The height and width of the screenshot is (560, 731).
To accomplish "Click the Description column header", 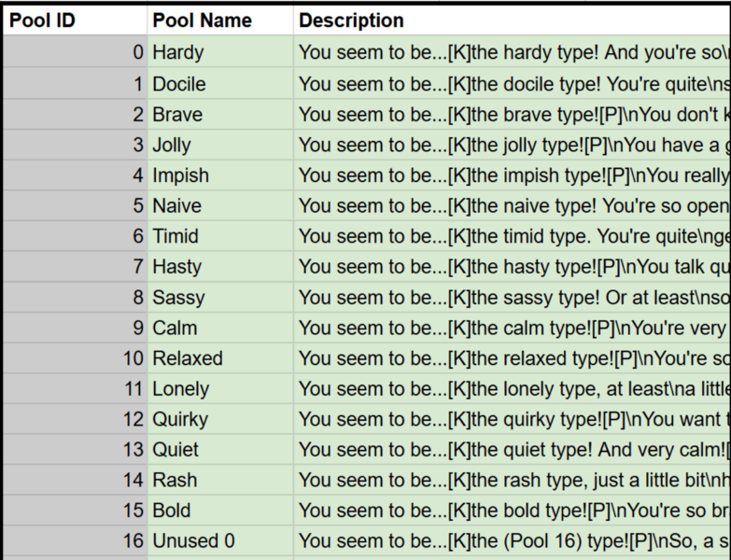I will point(512,21).
